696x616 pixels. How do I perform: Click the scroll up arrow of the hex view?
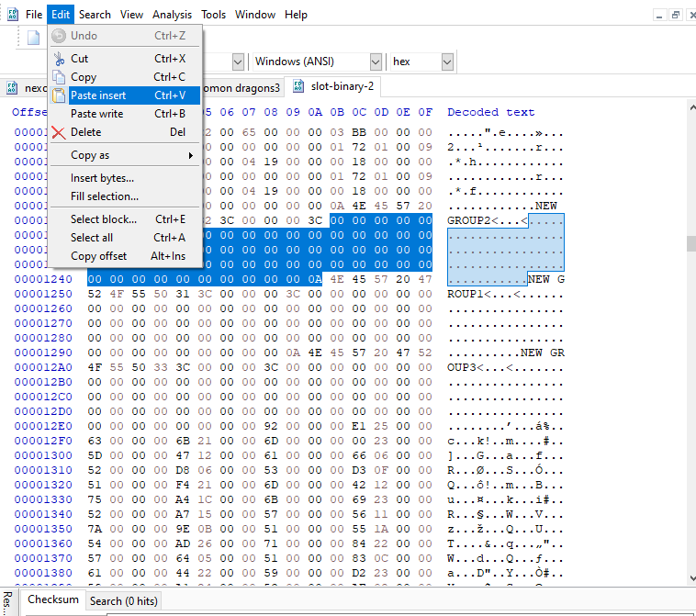point(692,107)
